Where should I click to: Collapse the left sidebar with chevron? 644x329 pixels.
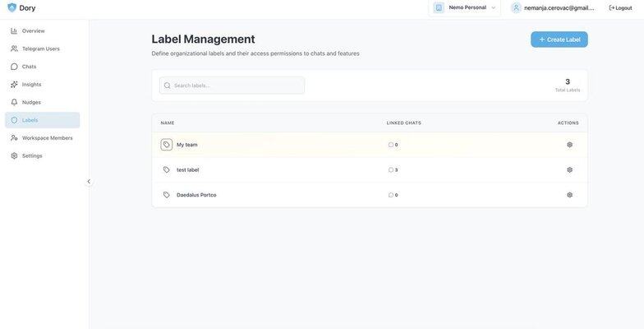click(89, 182)
